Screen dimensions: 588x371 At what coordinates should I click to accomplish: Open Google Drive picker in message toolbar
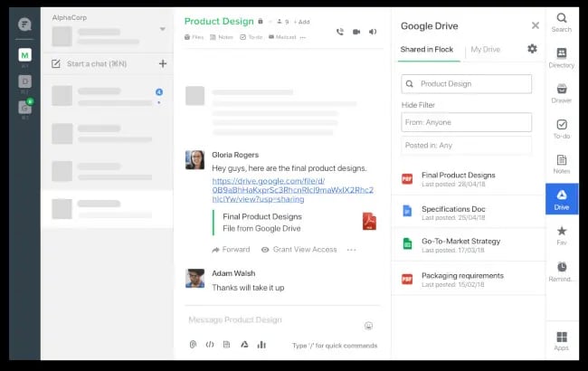click(244, 344)
